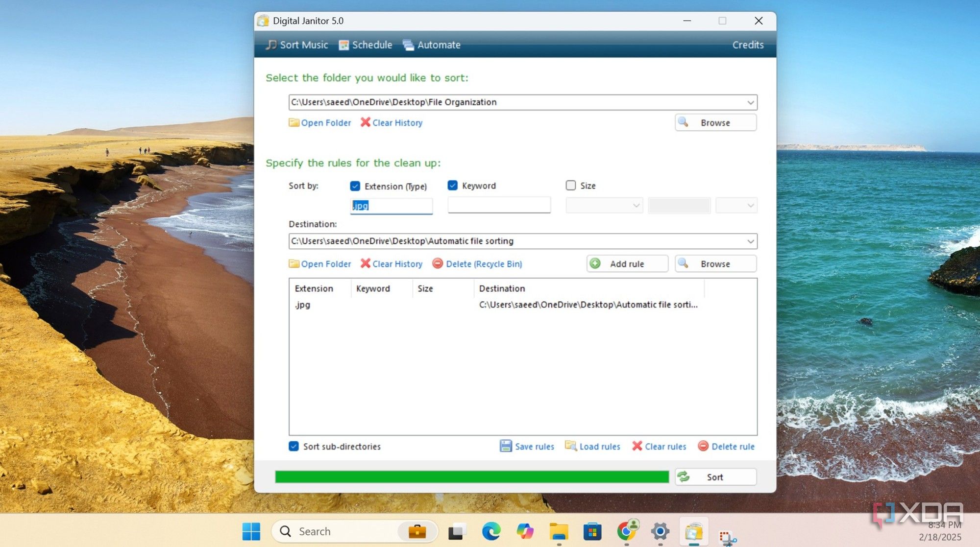This screenshot has height=547, width=980.
Task: Open Google Chrome from the taskbar
Action: (627, 531)
